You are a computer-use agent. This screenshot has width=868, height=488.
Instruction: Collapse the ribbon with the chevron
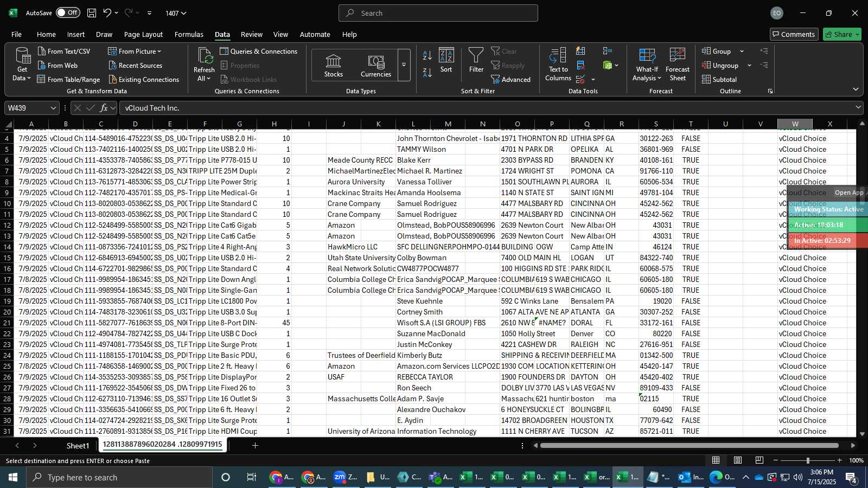[x=856, y=89]
